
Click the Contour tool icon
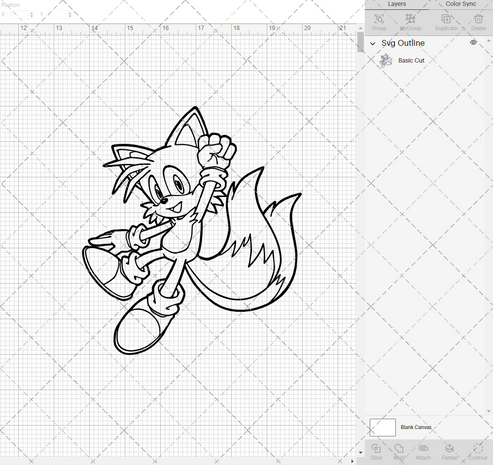[x=478, y=448]
